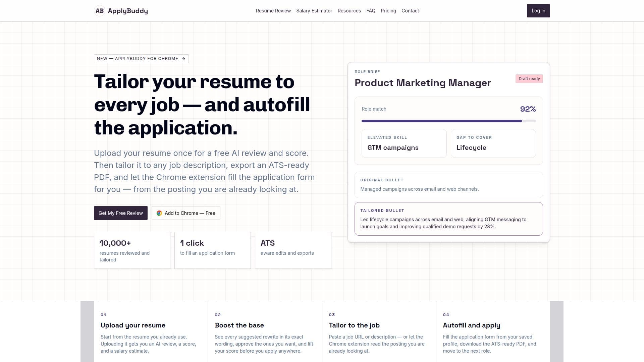644x362 pixels.
Task: Click the Draft ready status badge
Action: (x=529, y=79)
